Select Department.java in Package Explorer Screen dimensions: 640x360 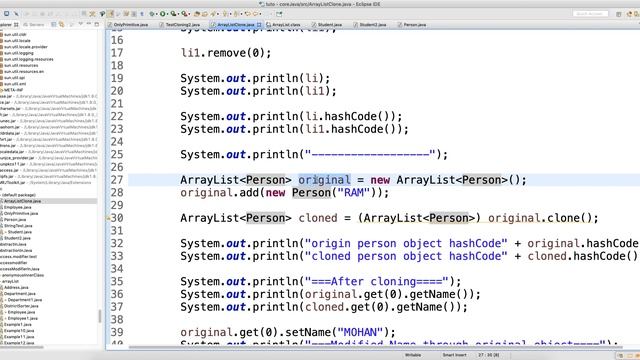coord(20,293)
